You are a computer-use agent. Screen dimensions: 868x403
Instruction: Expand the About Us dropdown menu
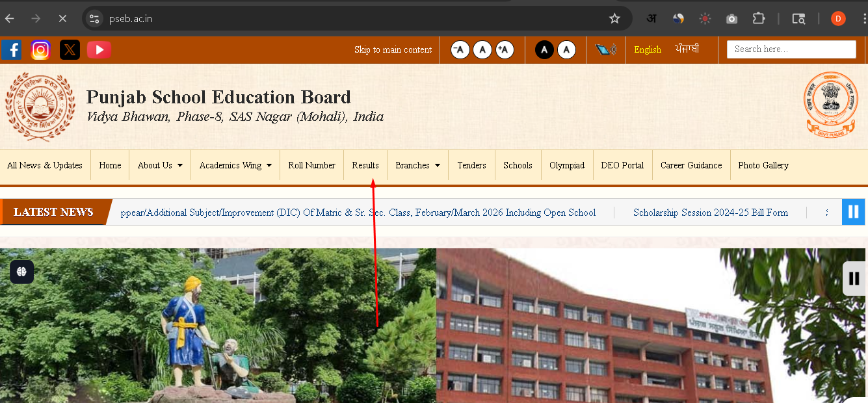coord(160,165)
